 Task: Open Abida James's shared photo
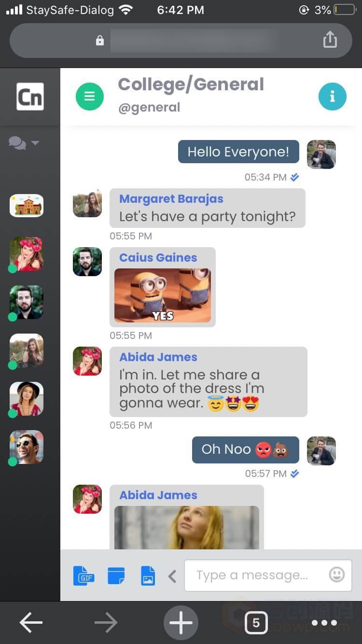(x=187, y=528)
